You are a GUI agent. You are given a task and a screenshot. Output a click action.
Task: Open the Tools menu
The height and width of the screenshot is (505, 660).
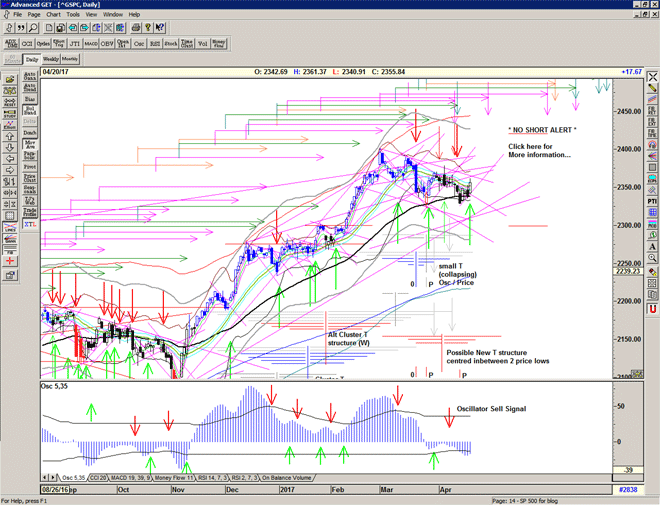click(73, 15)
